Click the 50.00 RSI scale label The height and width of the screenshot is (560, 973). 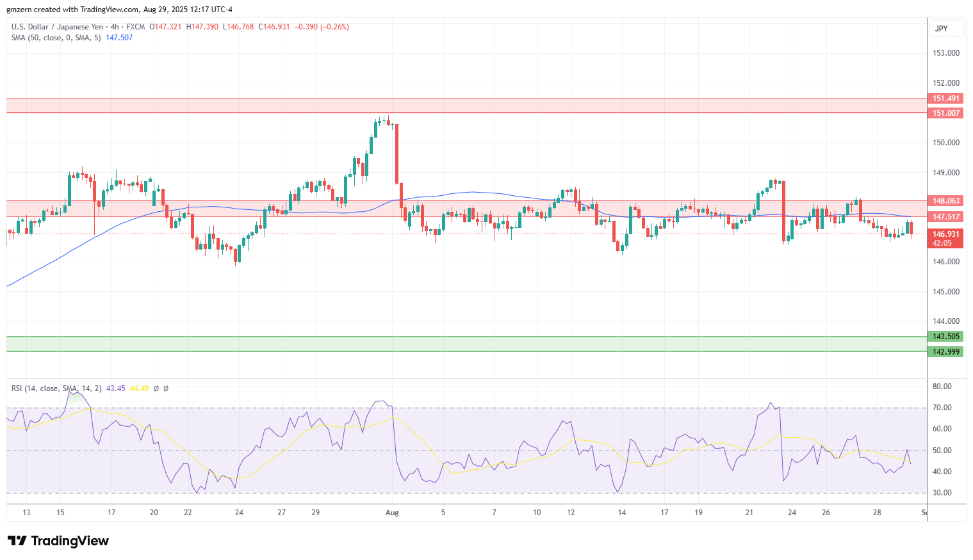pos(942,451)
